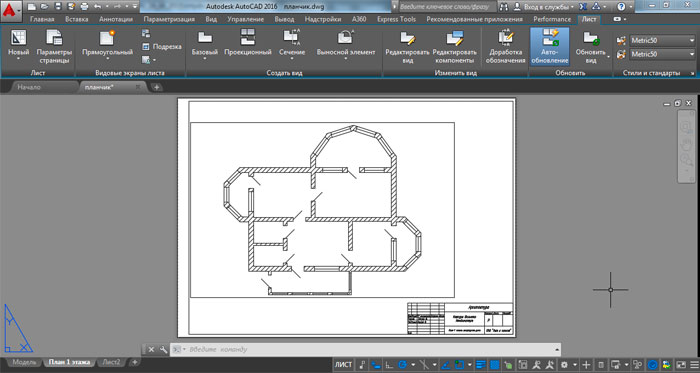Viewport: 700px width, 373px height.
Task: Switch to the Начало file tab
Action: click(29, 87)
